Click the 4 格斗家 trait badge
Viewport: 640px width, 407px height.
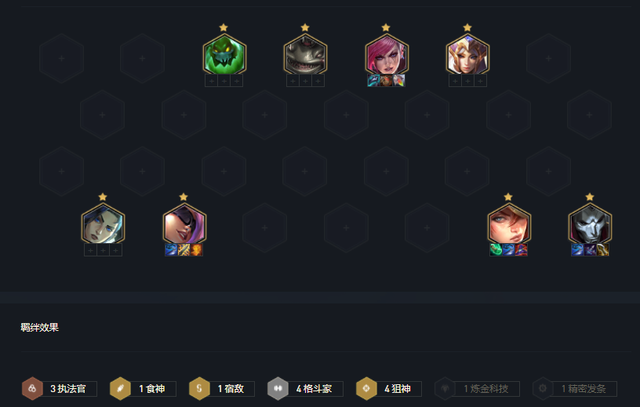pos(305,389)
